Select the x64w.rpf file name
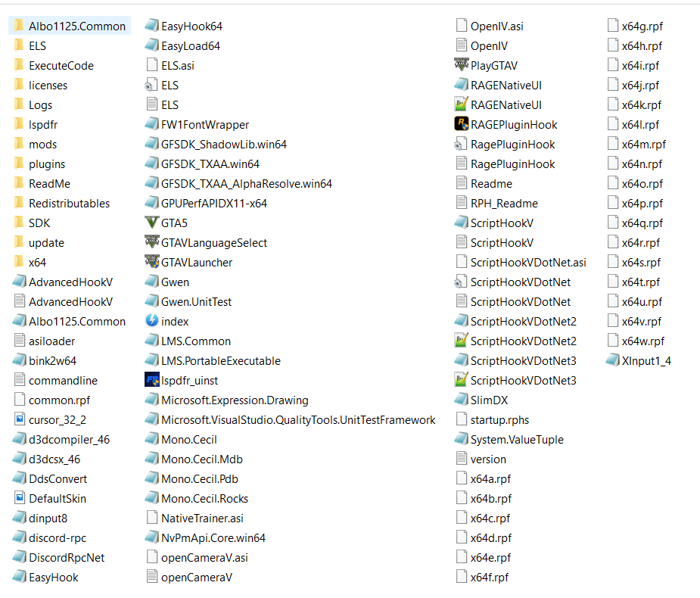 [642, 341]
